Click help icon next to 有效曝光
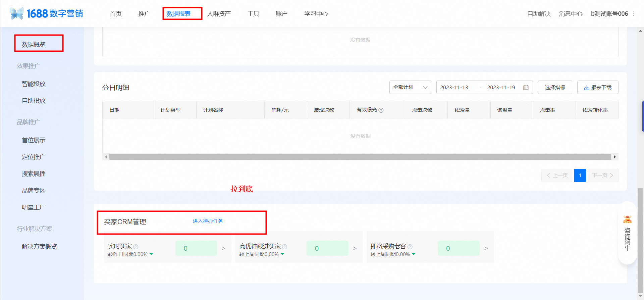This screenshot has width=644, height=300. [x=381, y=110]
